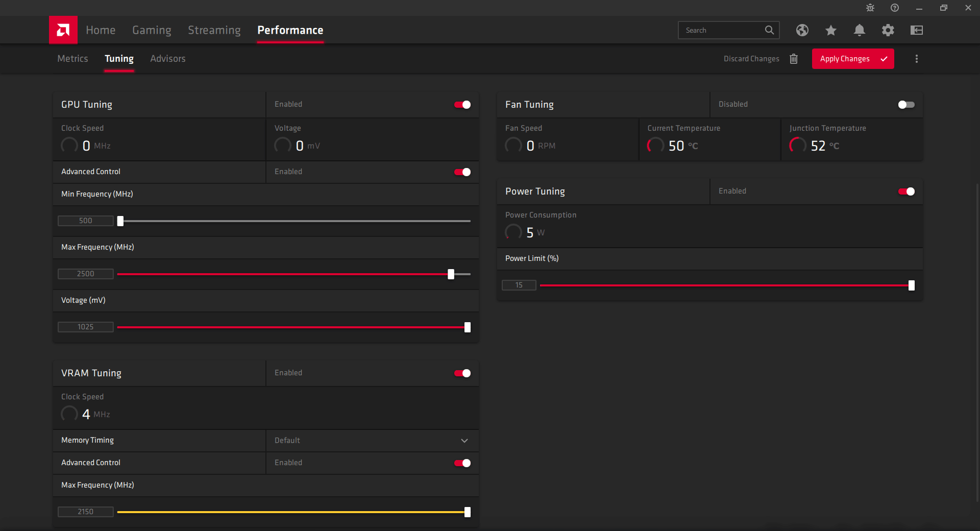Click the VRAM 2150 frequency value box
This screenshot has height=531, width=980.
point(86,512)
